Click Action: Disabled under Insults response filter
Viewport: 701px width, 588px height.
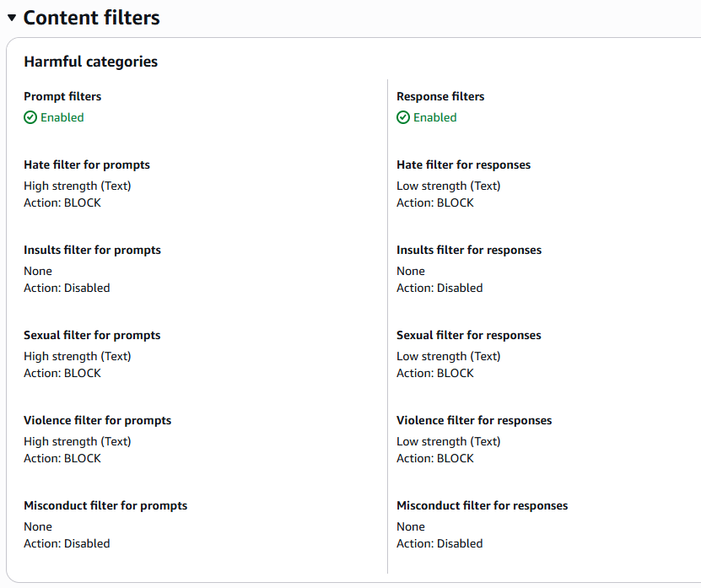coord(439,288)
